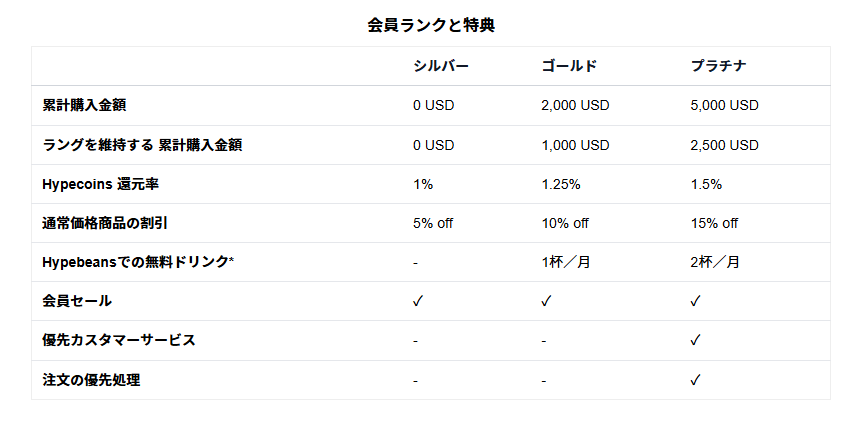Click the 会員ランクと特典 table title
The image size is (863, 423).
pyautogui.click(x=431, y=25)
